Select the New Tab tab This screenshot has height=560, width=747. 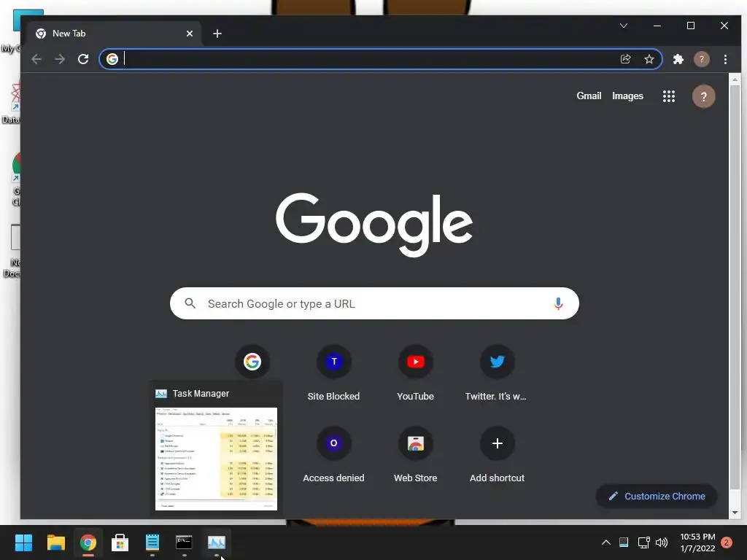click(x=115, y=34)
